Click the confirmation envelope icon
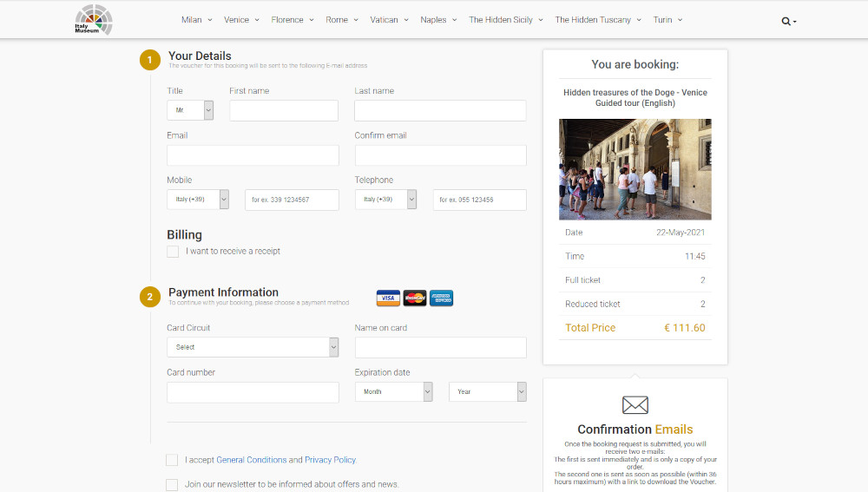868x492 pixels. click(635, 405)
